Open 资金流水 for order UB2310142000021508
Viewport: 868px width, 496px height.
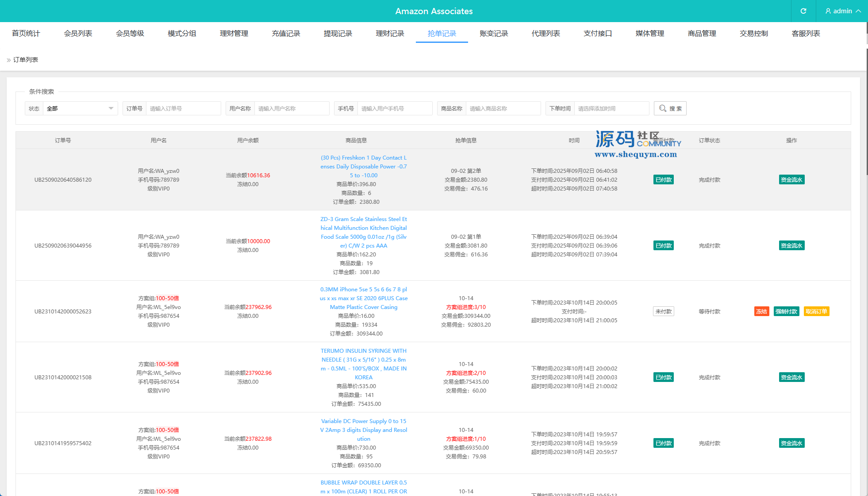click(791, 377)
